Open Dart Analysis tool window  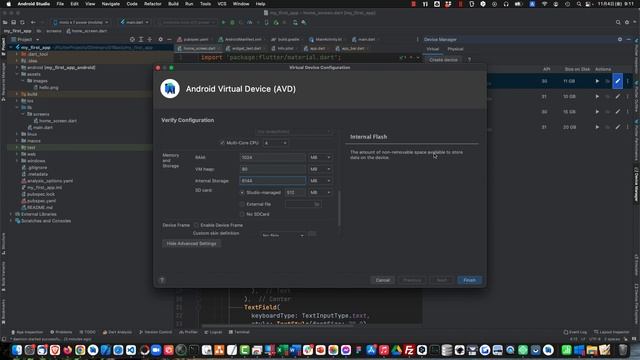117,332
